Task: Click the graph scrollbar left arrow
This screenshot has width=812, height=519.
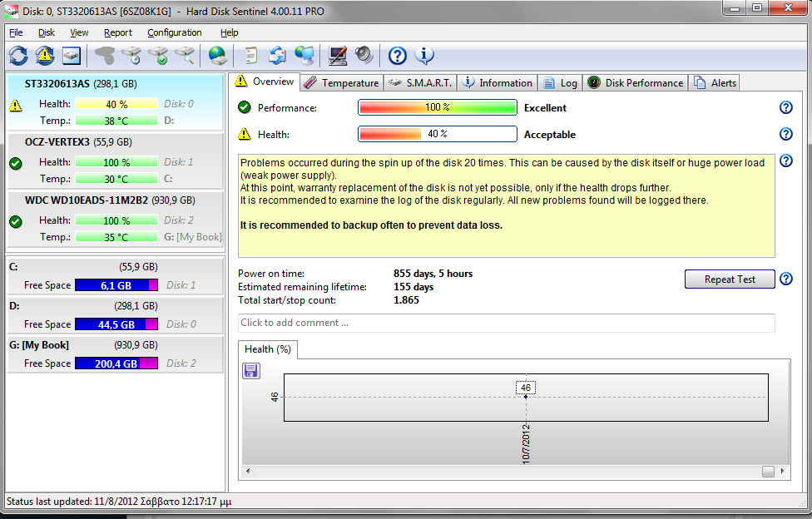Action: pos(248,471)
